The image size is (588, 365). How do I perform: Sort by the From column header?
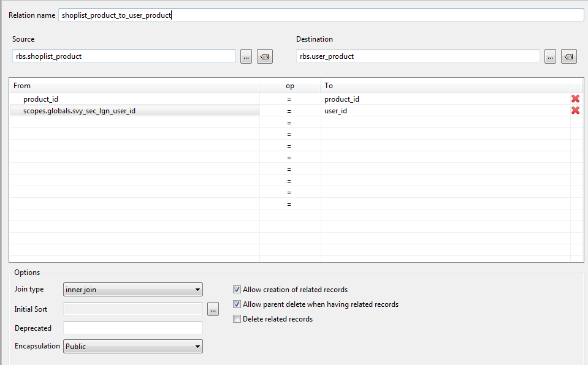pos(134,86)
